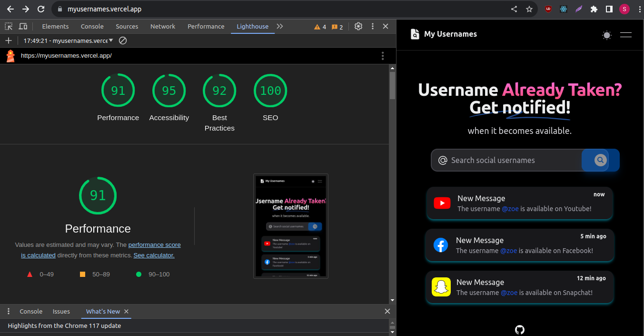Click the See calculator link

tap(153, 255)
